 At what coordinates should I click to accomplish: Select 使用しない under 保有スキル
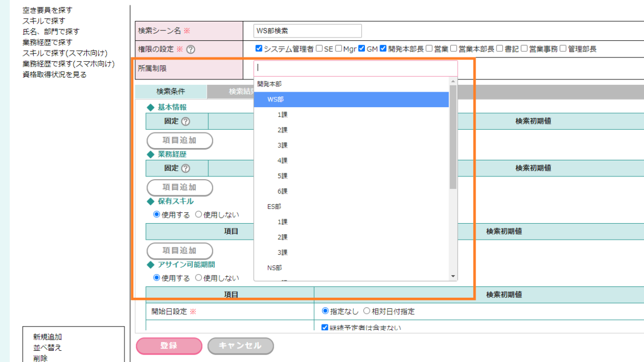click(x=199, y=215)
